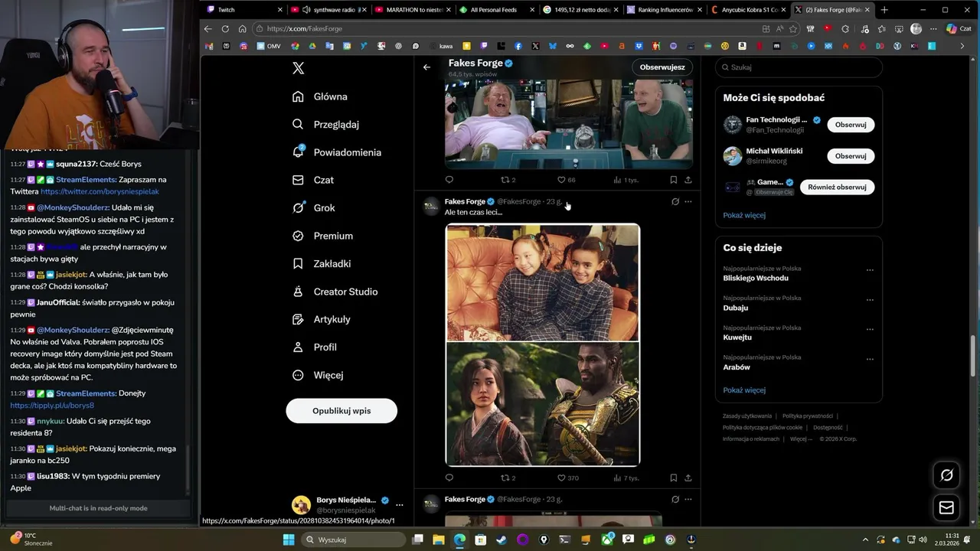Open the floating messages envelope button
This screenshot has height=551, width=980.
946,507
